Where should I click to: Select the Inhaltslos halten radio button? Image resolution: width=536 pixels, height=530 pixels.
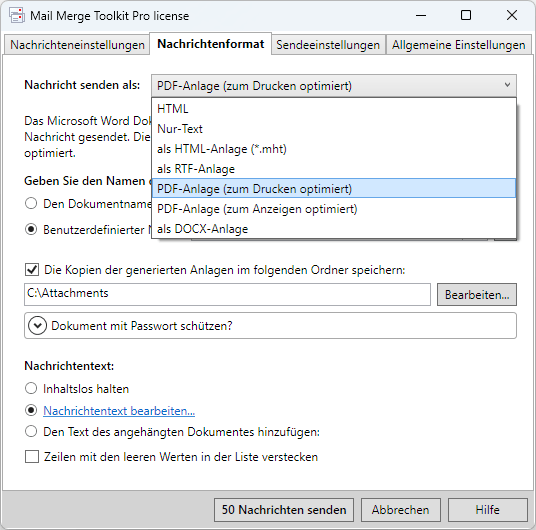point(31,388)
